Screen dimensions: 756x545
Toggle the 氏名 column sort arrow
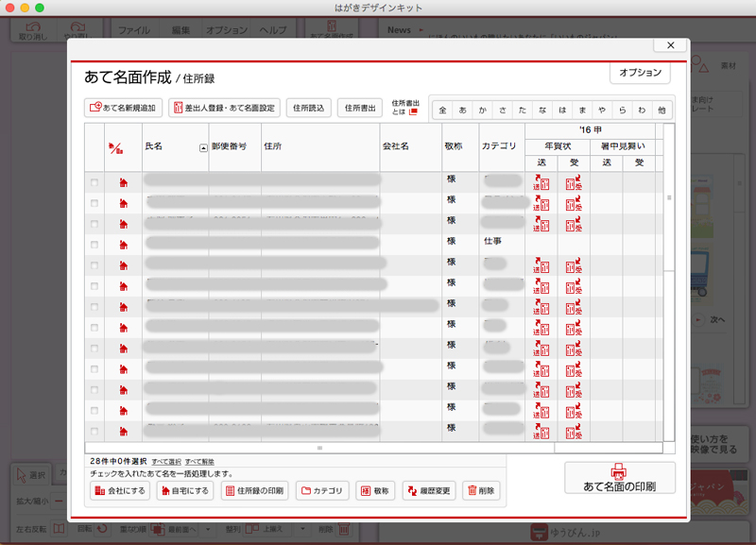click(x=203, y=148)
